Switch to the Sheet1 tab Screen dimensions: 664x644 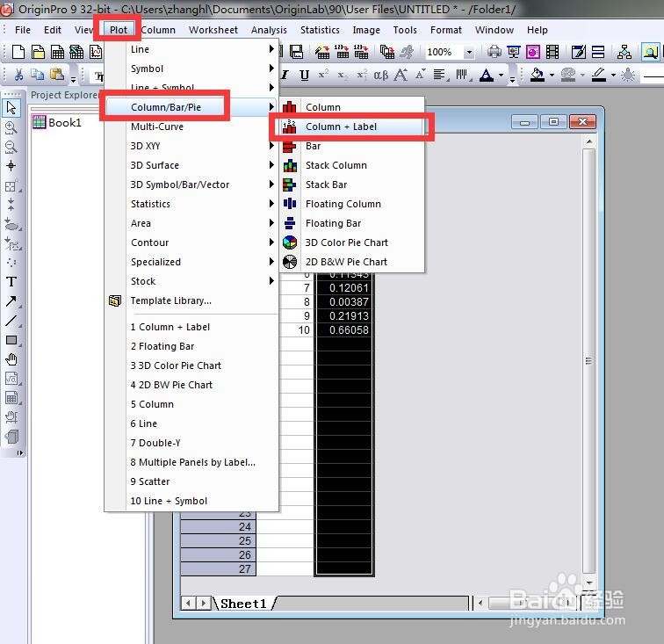[243, 604]
